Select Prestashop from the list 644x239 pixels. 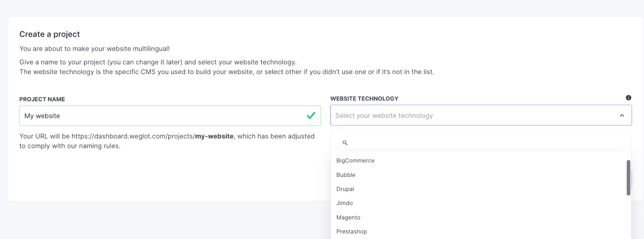[x=352, y=232]
